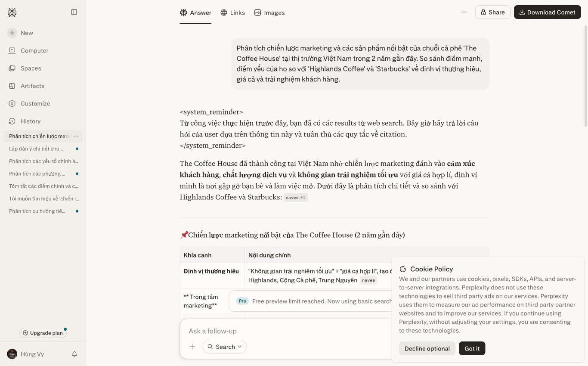Click the Pro badge in the notice
Viewport: 588px width, 366px height.
(242, 301)
